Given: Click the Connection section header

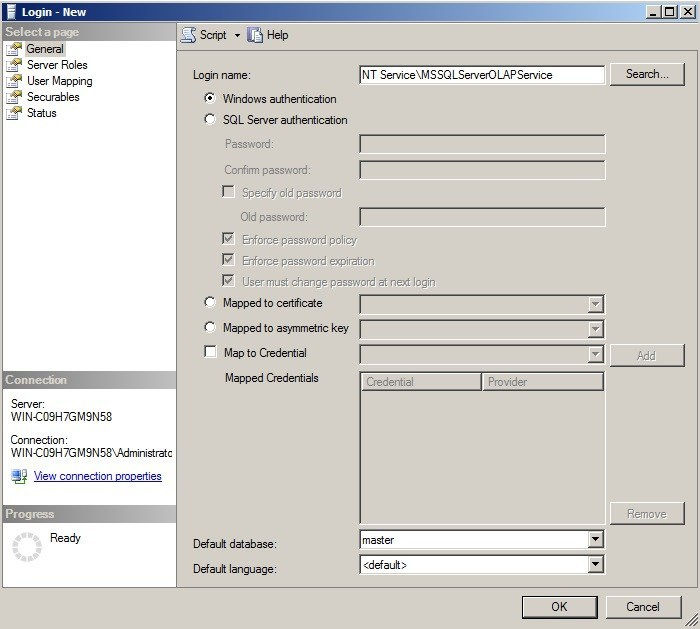Looking at the screenshot, I should click(89, 380).
